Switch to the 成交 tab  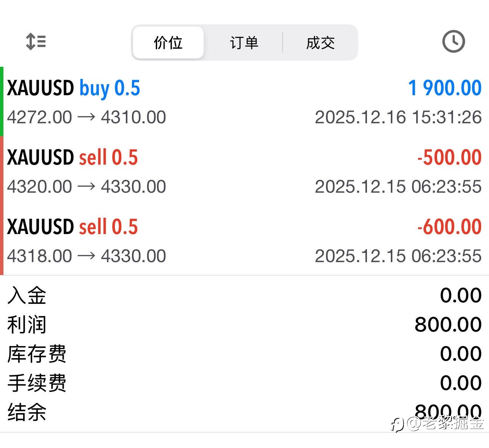tap(320, 42)
